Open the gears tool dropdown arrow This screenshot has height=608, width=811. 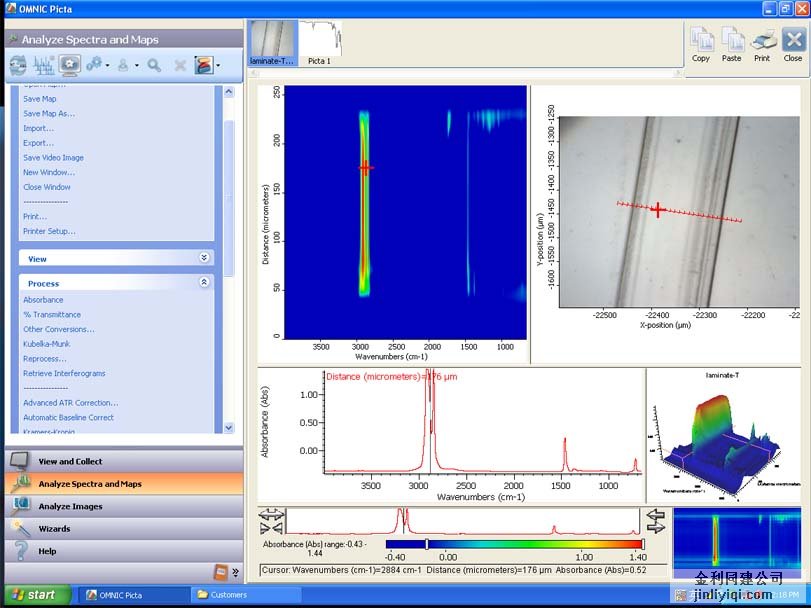pyautogui.click(x=107, y=66)
